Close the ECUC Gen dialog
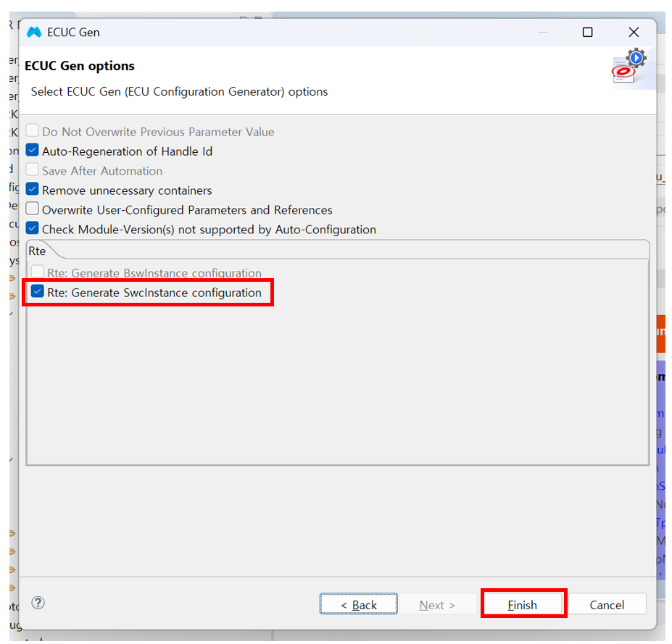Screen dimensions: 672x644 (634, 32)
